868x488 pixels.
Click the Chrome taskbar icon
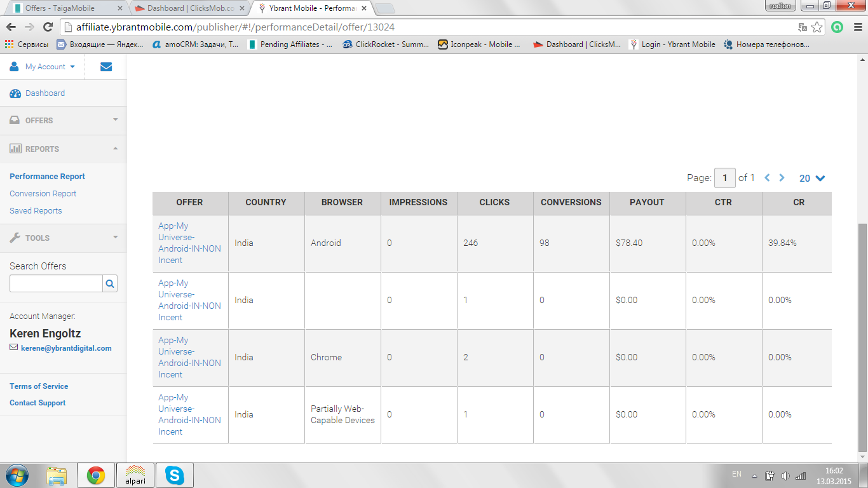96,475
